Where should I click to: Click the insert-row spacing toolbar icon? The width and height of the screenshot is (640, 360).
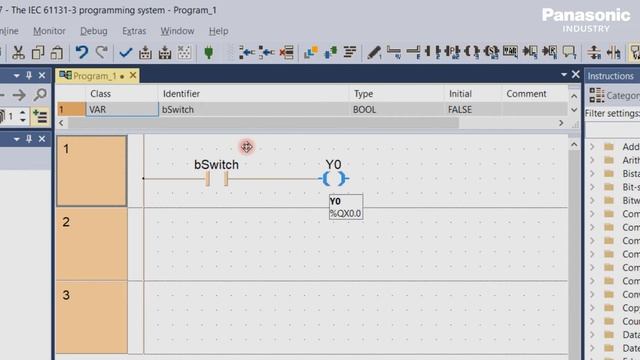[x=594, y=52]
